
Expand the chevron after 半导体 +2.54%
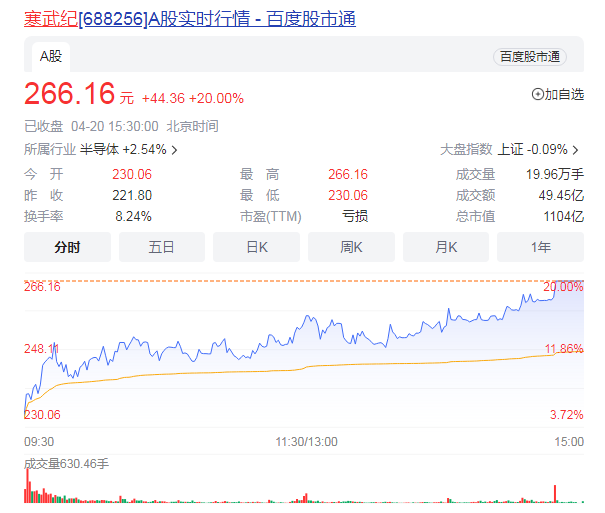(175, 150)
